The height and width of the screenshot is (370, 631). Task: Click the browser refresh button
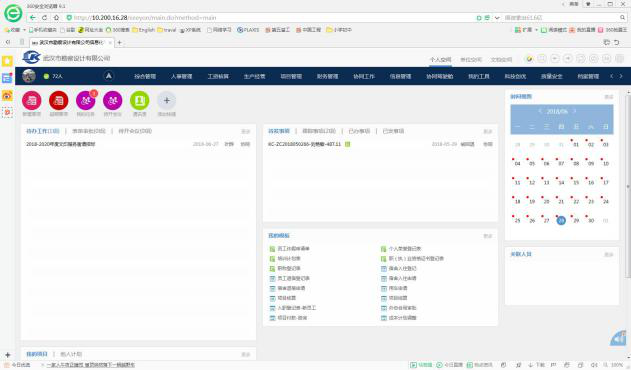(45, 17)
